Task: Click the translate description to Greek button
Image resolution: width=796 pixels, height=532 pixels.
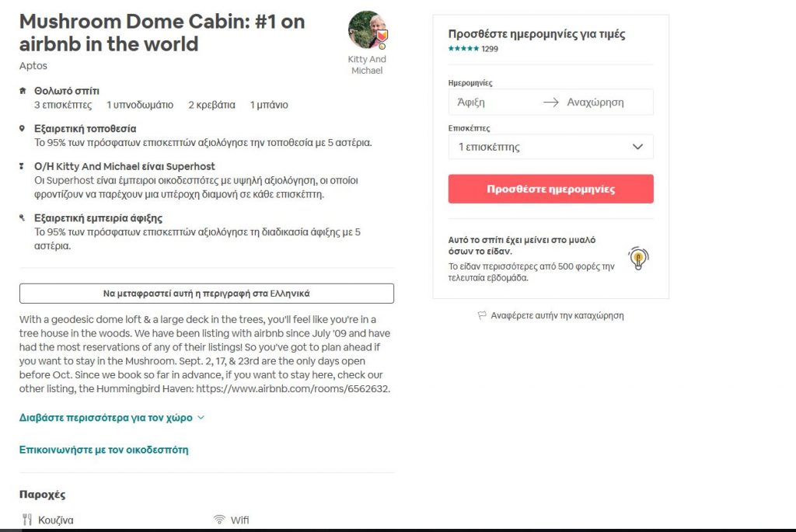Action: (207, 294)
